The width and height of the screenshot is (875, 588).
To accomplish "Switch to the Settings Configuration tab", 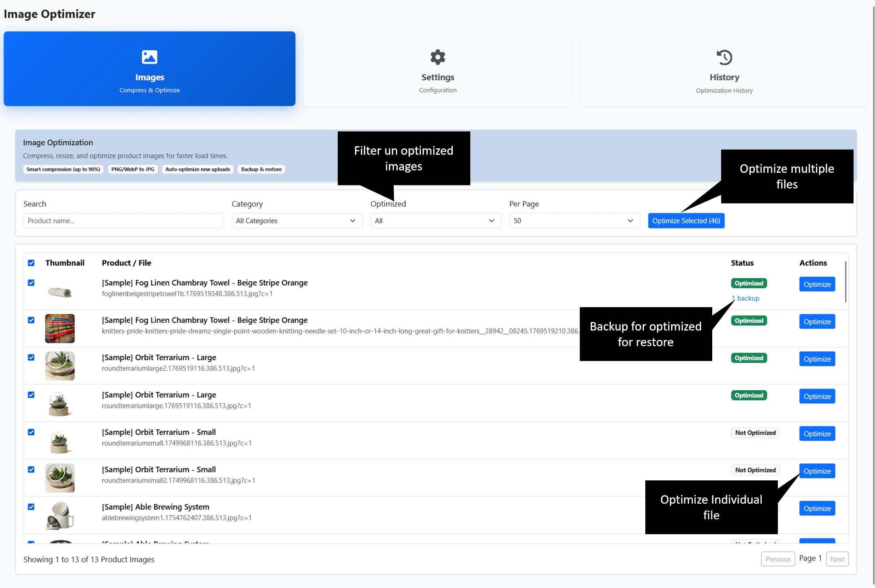I will click(437, 69).
